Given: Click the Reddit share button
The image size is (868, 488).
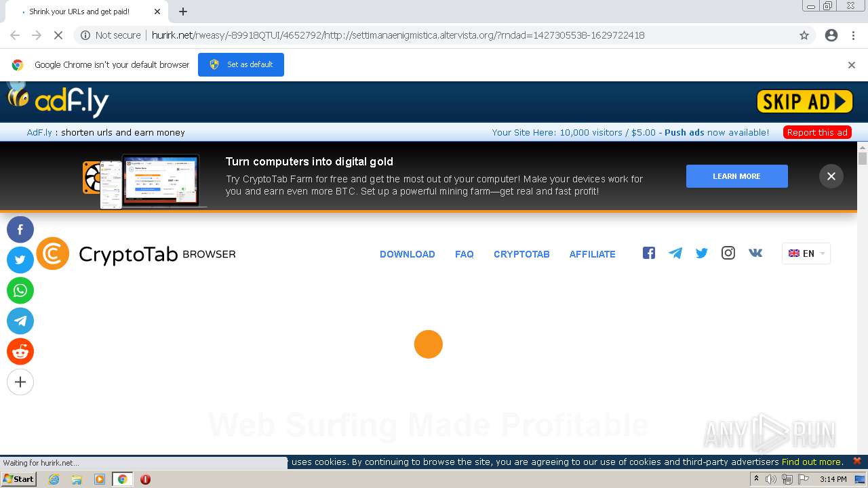Looking at the screenshot, I should pos(20,351).
